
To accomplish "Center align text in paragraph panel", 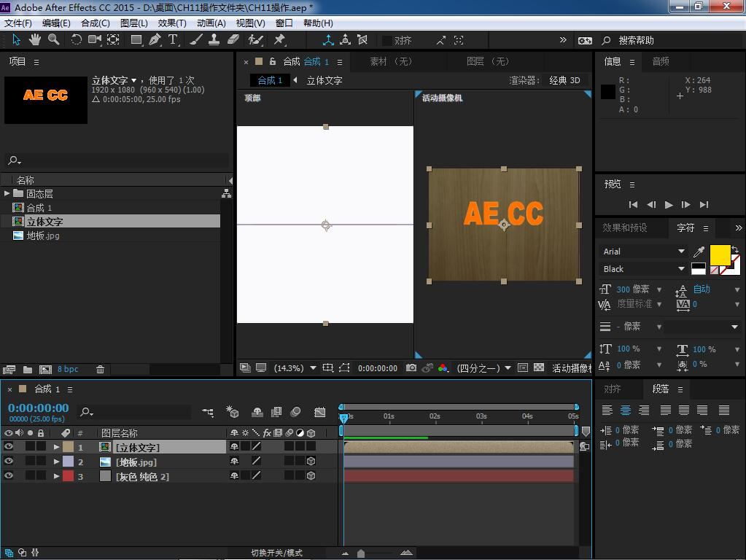I will tap(626, 410).
